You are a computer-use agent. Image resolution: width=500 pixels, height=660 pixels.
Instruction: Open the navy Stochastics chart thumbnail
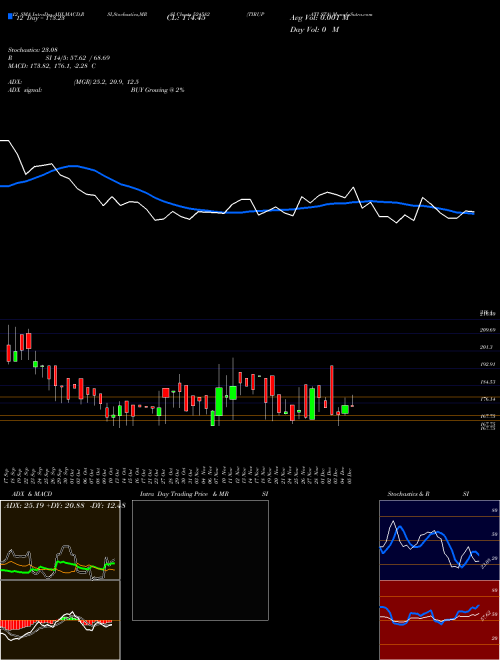coord(439,540)
